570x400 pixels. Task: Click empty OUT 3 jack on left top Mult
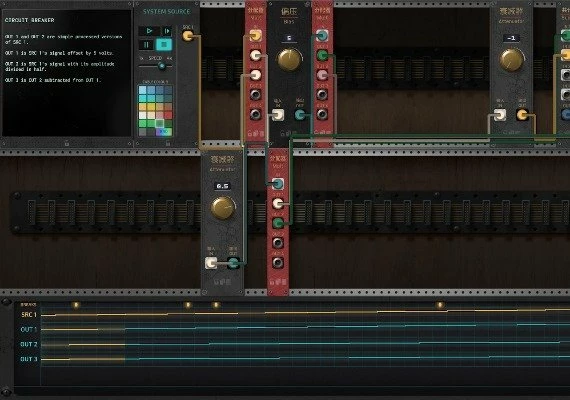256,95
